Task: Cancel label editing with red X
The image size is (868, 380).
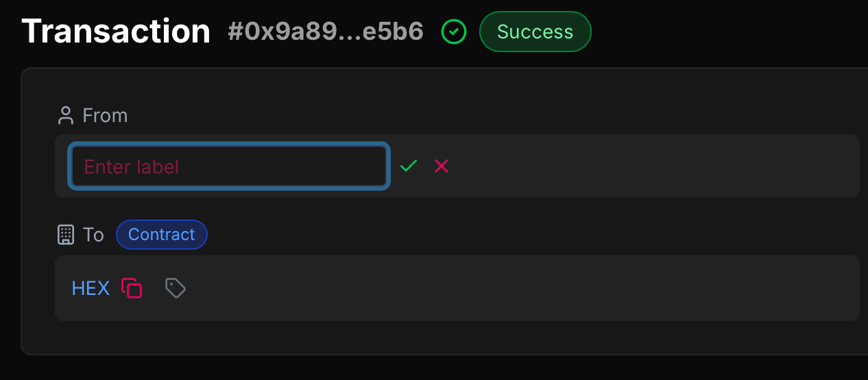Action: tap(442, 166)
